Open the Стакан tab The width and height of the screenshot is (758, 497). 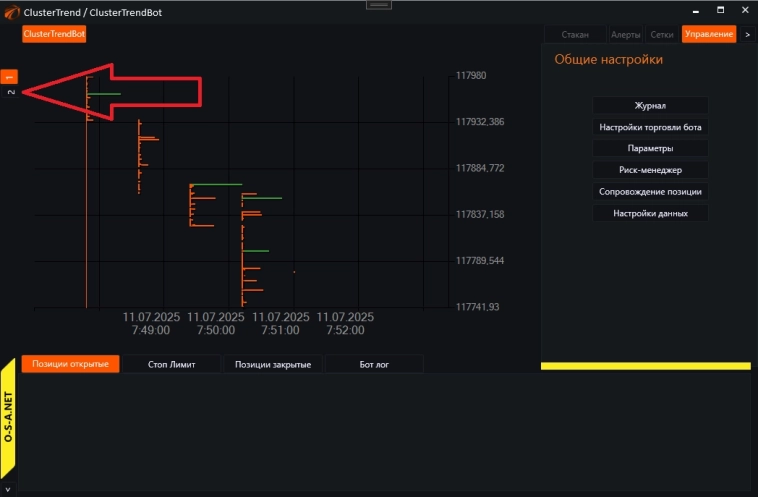click(574, 34)
